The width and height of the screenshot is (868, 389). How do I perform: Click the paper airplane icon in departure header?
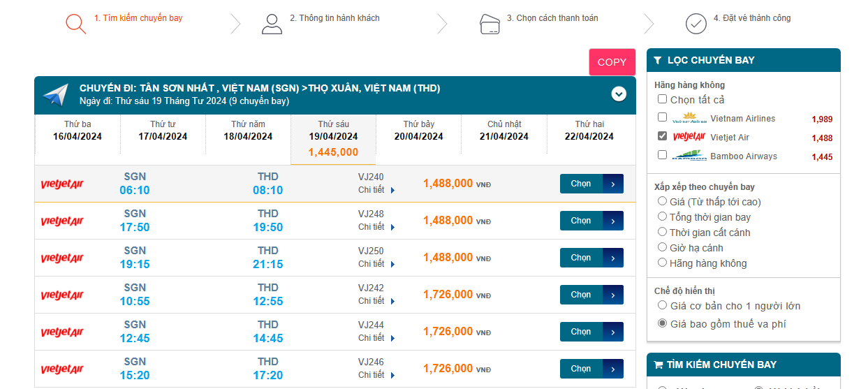click(x=56, y=95)
